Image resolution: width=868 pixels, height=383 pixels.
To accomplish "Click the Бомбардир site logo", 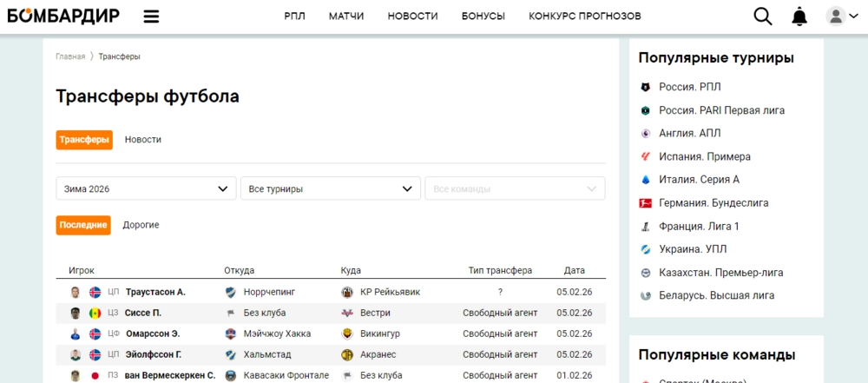I will coord(63,16).
